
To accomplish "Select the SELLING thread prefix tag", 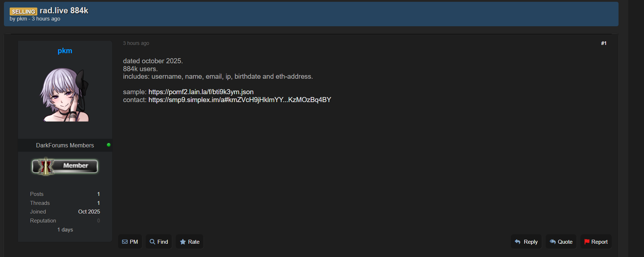I will [x=23, y=12].
